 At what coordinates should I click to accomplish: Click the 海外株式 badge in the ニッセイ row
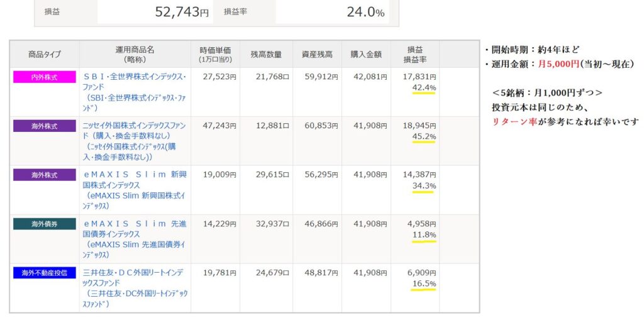pos(44,126)
